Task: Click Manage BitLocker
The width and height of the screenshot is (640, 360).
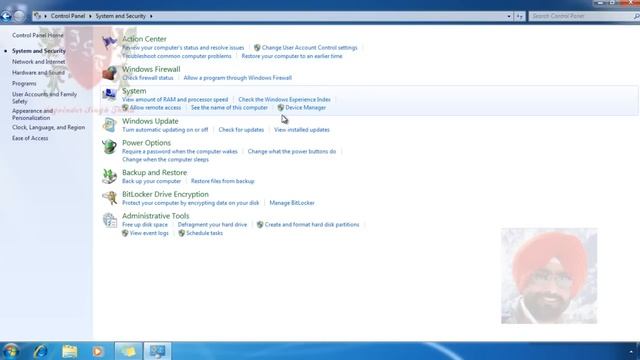Action: (x=292, y=203)
